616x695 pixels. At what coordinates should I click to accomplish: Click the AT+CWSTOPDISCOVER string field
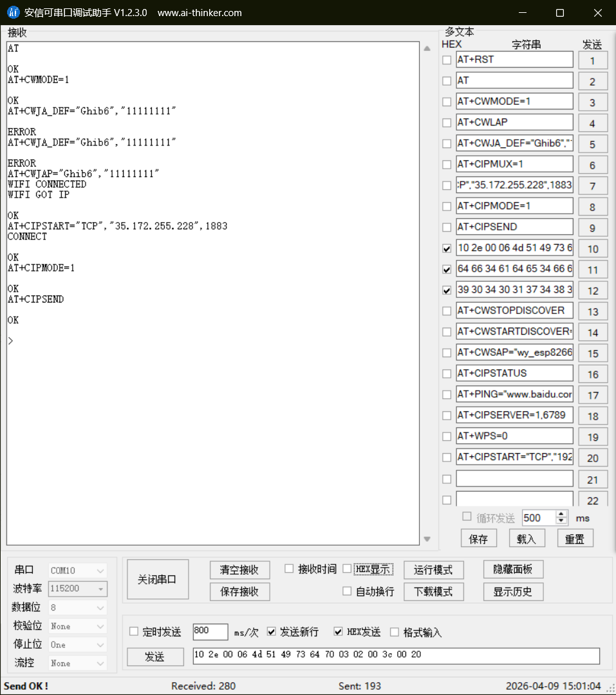pyautogui.click(x=514, y=311)
